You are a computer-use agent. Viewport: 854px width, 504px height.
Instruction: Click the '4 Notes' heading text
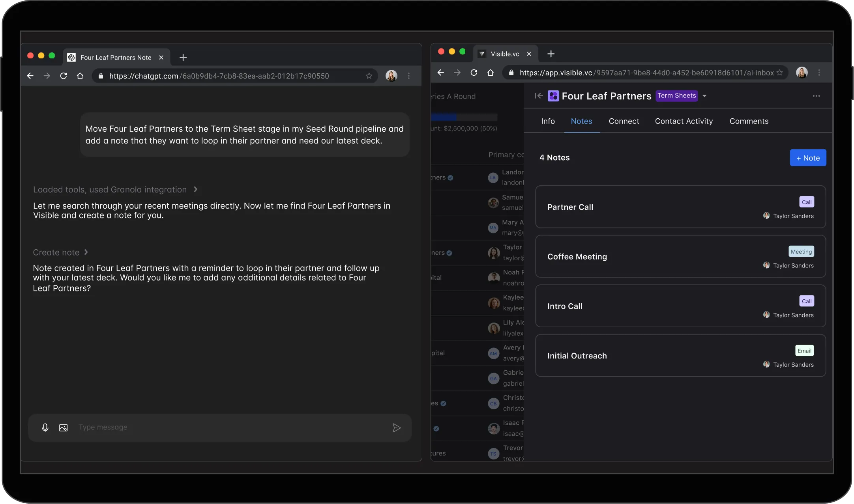[554, 158]
